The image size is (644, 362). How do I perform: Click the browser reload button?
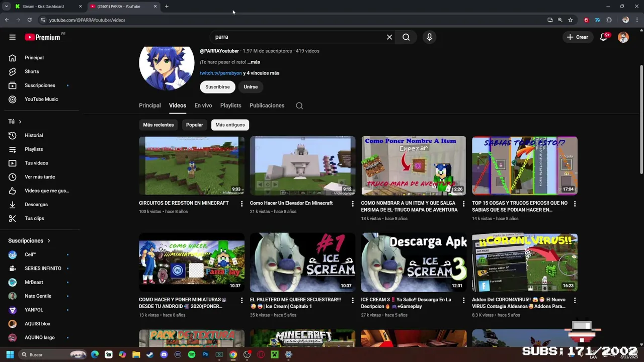click(30, 20)
